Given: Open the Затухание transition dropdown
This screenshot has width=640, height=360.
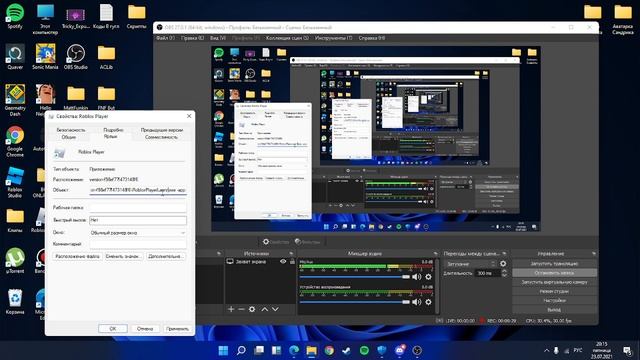Looking at the screenshot, I should point(470,264).
